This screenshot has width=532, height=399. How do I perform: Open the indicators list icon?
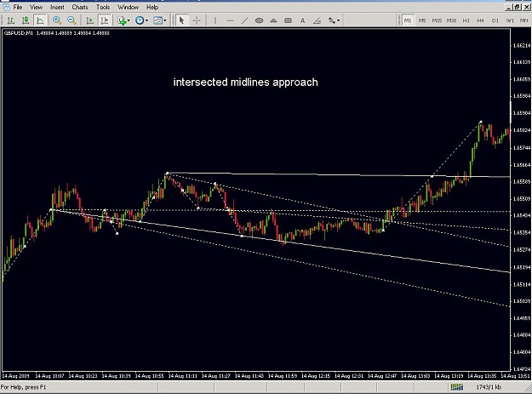122,20
